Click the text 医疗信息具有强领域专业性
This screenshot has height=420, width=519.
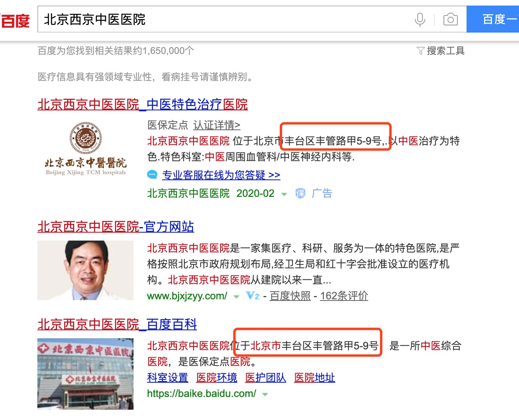point(95,77)
